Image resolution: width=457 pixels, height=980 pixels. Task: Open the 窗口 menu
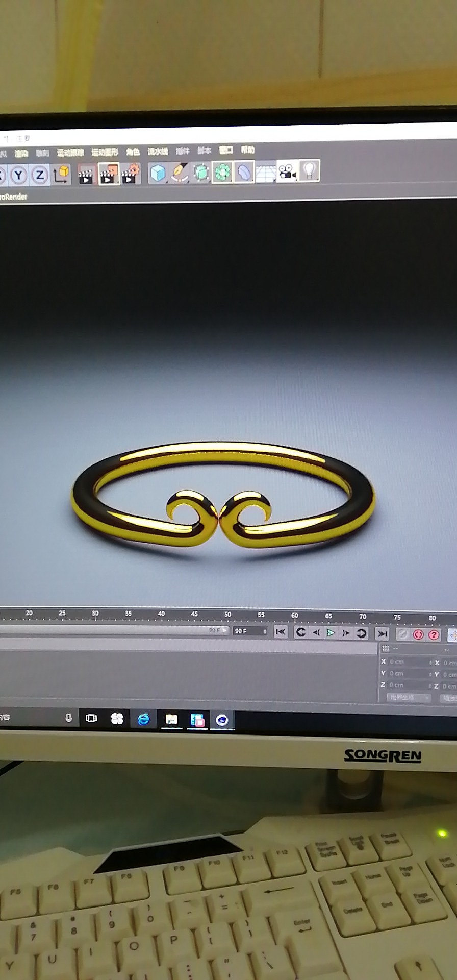point(226,150)
